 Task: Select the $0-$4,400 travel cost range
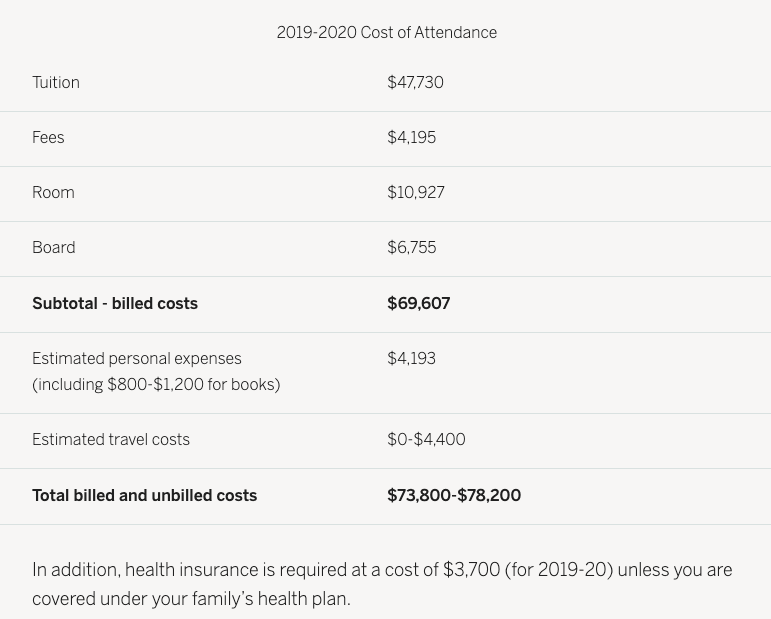click(x=426, y=440)
